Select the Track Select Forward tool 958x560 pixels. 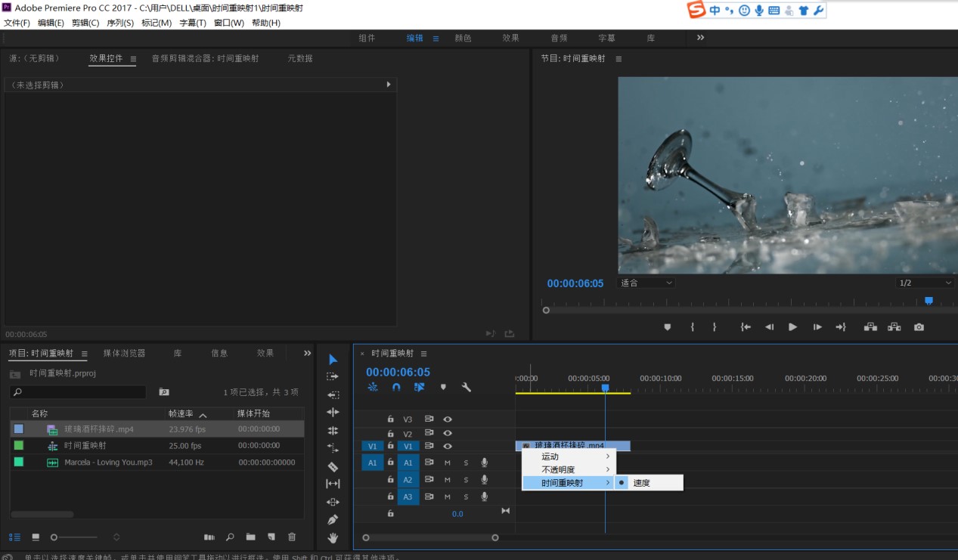click(333, 376)
